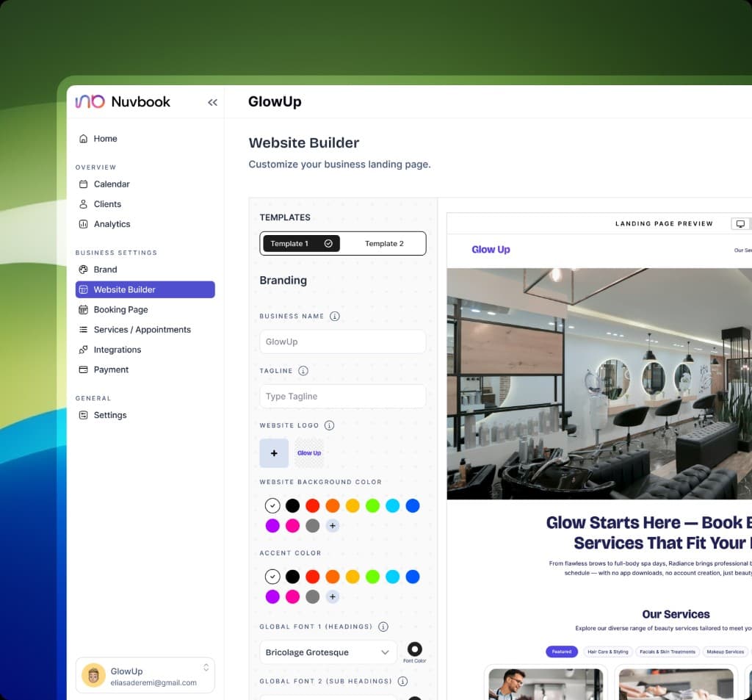Pick white website background color
This screenshot has width=752, height=700.
point(272,505)
